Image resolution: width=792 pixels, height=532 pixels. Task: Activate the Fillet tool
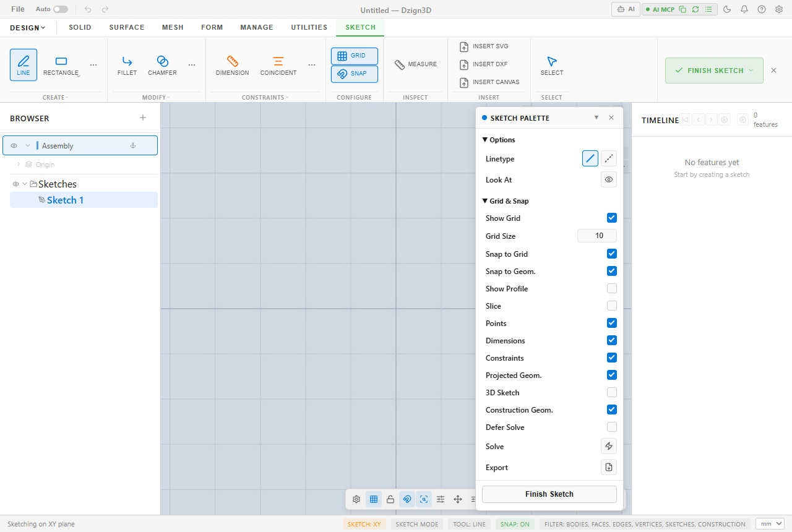[127, 65]
